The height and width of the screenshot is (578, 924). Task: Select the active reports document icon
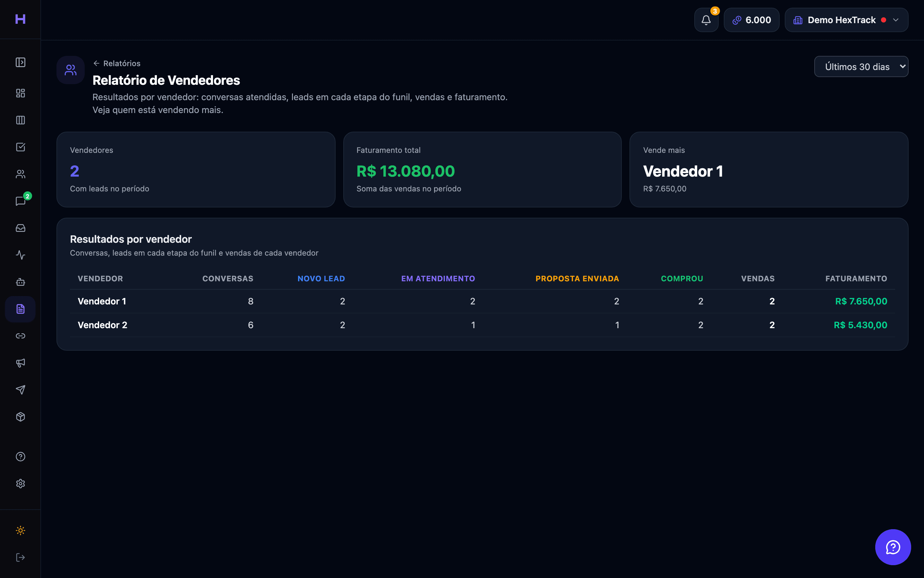point(20,309)
